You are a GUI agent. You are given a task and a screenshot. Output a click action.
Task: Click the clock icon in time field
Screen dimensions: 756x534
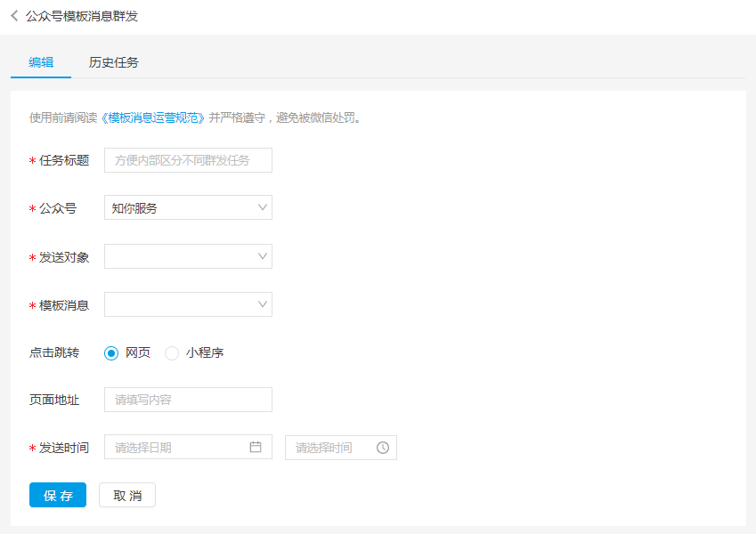(383, 448)
